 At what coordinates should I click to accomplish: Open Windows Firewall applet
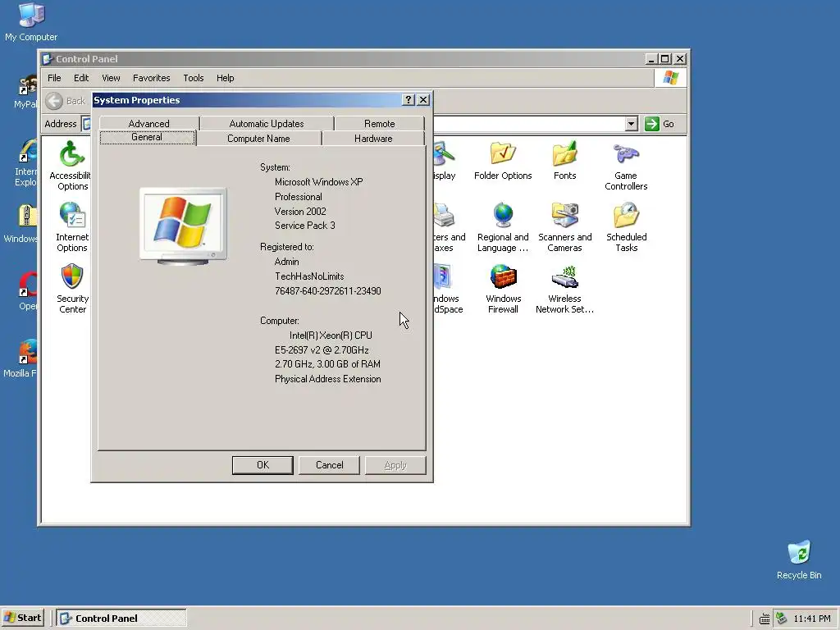tap(503, 290)
